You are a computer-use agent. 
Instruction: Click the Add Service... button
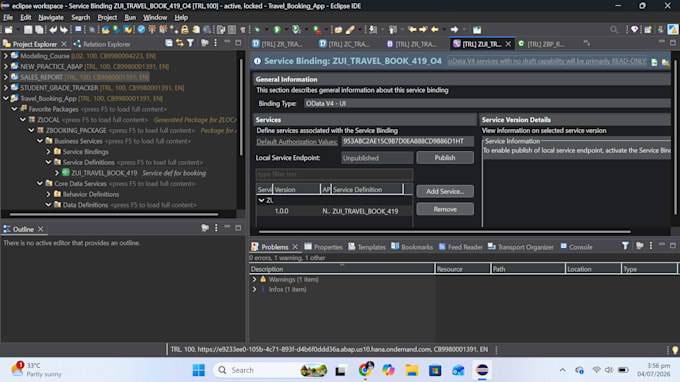pyautogui.click(x=445, y=191)
